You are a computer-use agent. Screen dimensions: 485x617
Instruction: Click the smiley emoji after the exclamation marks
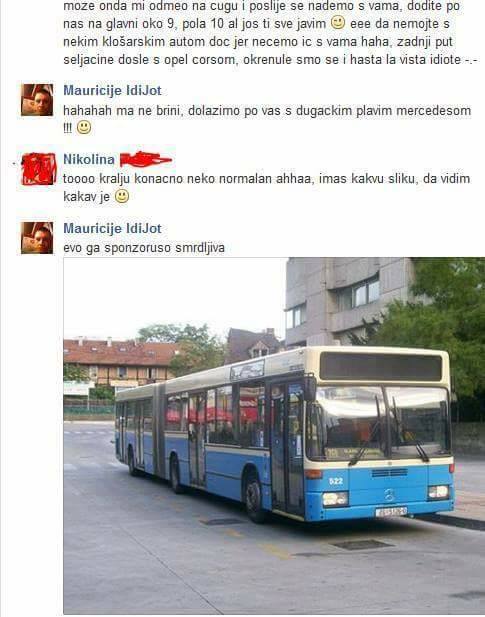(84, 127)
